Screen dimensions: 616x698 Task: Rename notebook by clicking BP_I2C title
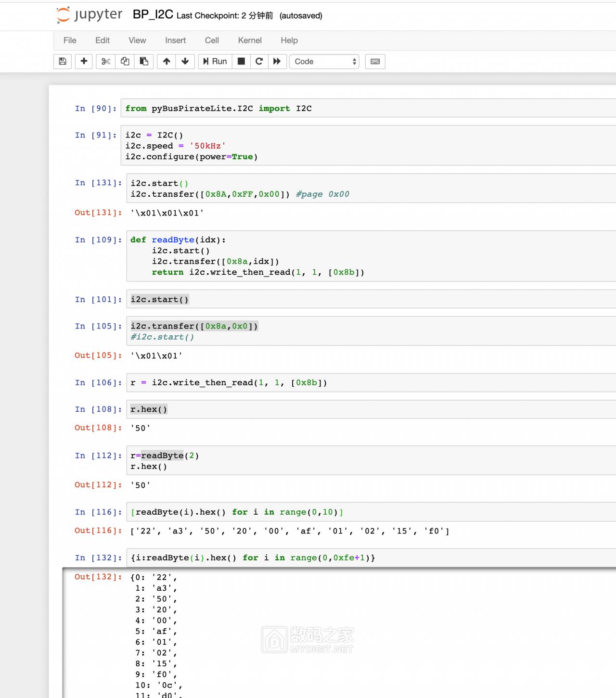pyautogui.click(x=153, y=15)
